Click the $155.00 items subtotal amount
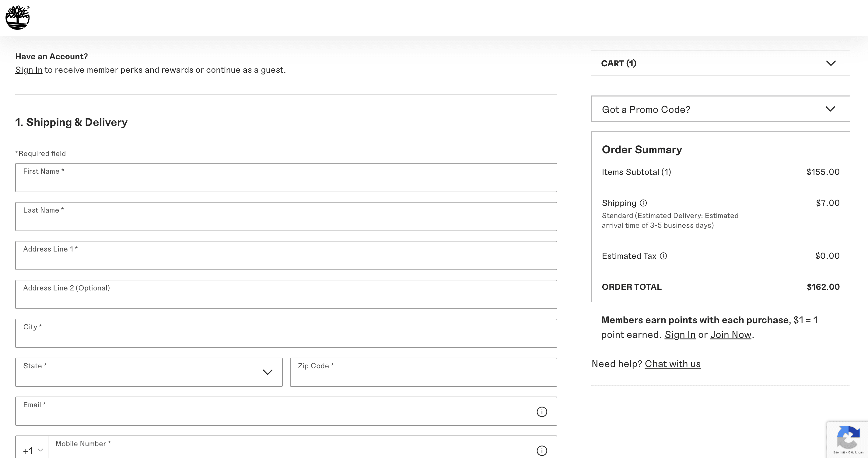 tap(823, 172)
